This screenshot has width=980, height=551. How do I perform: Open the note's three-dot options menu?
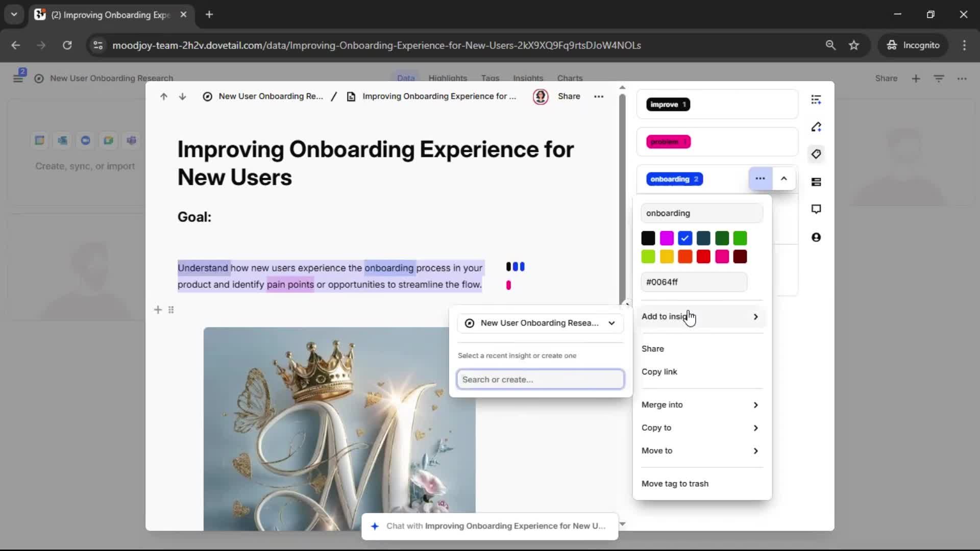(599, 96)
